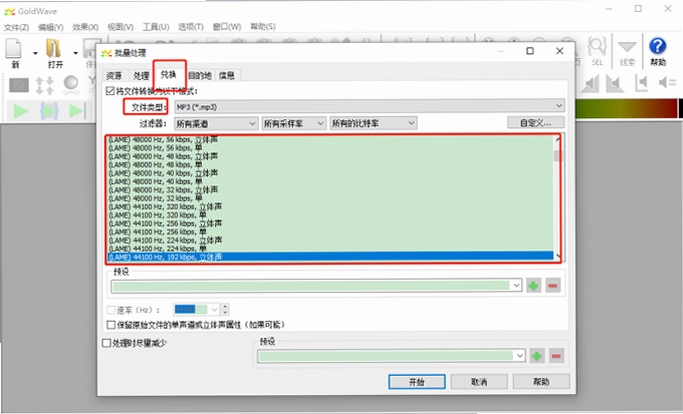
Task: Click the arrow next to the New button
Action: pyautogui.click(x=35, y=53)
